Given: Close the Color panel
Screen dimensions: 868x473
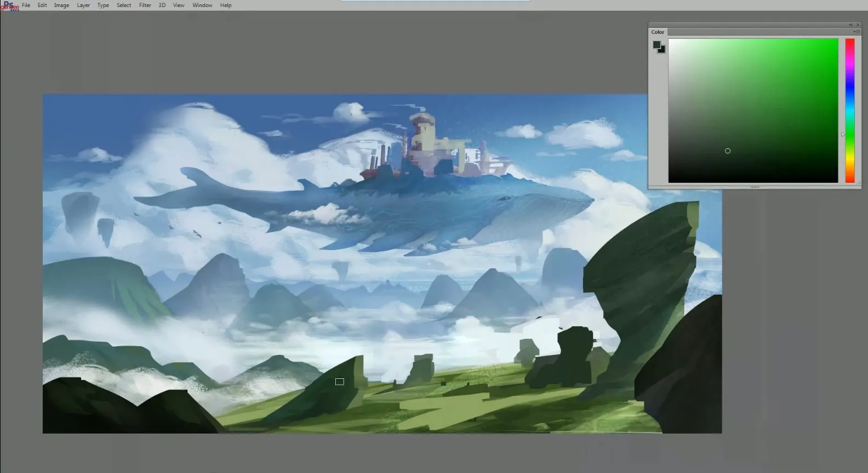Looking at the screenshot, I should tap(858, 25).
